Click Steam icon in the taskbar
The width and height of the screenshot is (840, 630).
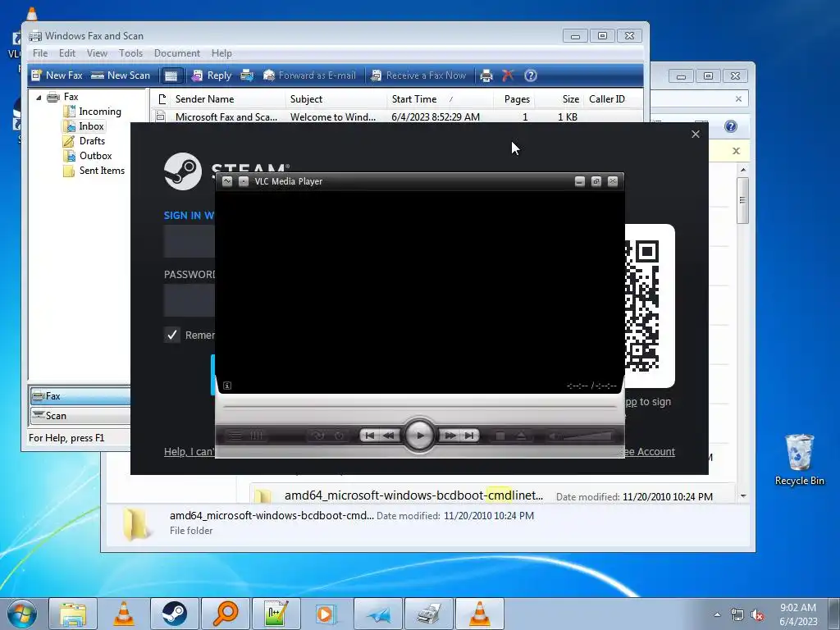(174, 614)
